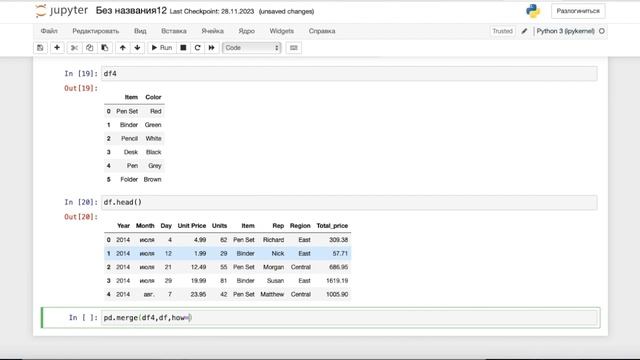Cut selected cells with scissors icon
The image size is (640, 360).
tap(74, 48)
